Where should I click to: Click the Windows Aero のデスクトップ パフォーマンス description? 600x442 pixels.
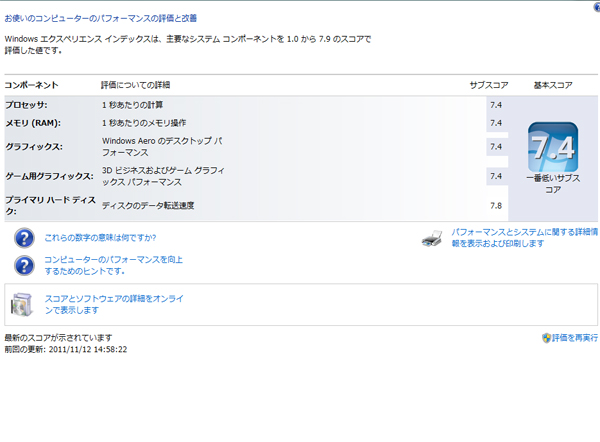click(x=162, y=147)
